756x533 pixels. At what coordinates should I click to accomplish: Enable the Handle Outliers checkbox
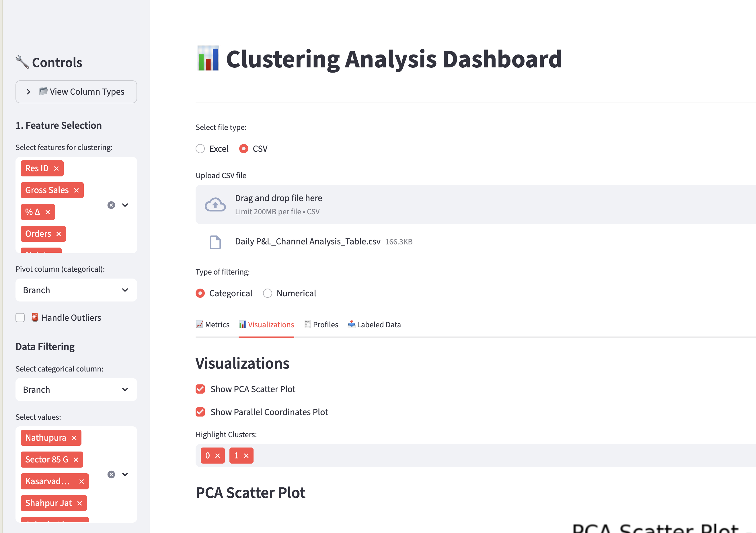pyautogui.click(x=20, y=317)
